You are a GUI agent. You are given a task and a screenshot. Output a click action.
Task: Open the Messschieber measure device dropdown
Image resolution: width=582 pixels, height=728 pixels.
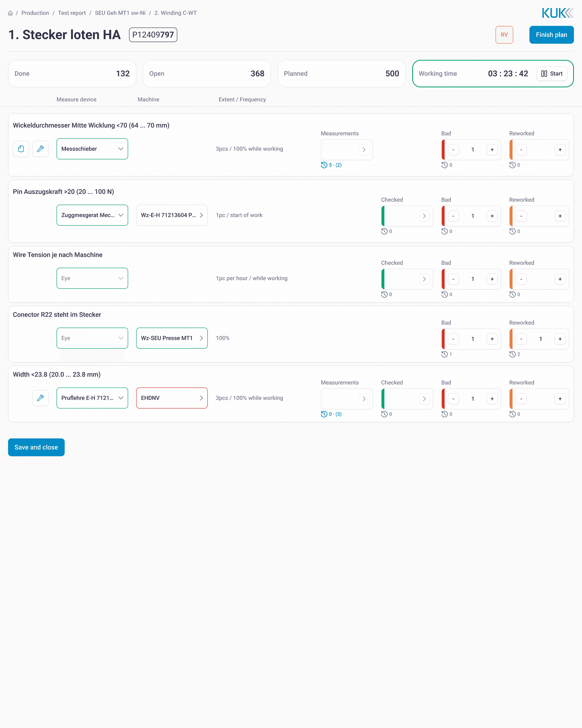tap(92, 149)
